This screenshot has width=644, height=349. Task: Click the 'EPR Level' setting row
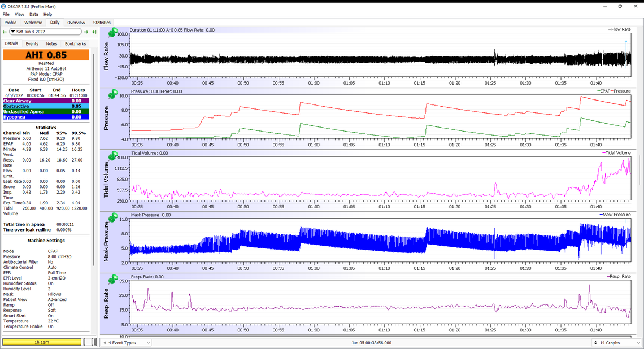pyautogui.click(x=46, y=278)
